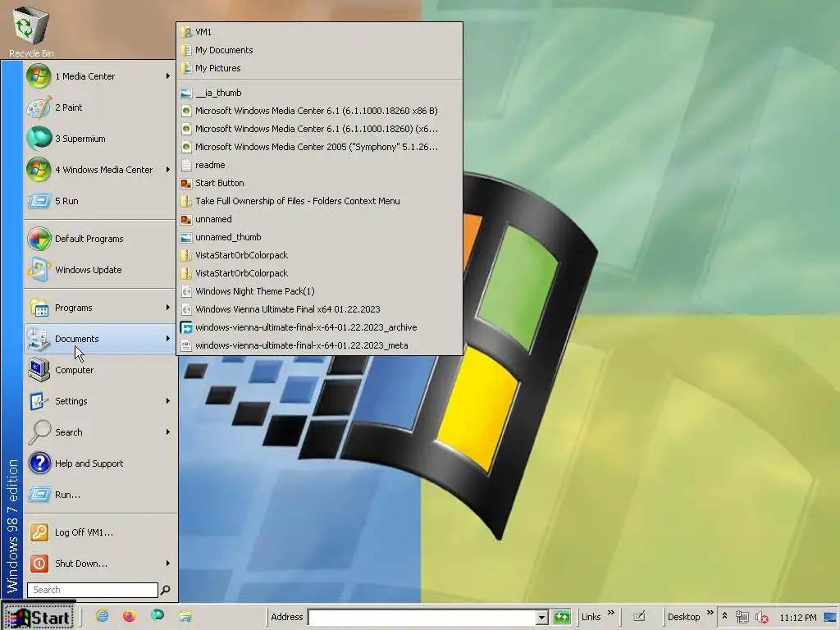840x630 pixels.
Task: Open Help and Support
Action: (99, 463)
